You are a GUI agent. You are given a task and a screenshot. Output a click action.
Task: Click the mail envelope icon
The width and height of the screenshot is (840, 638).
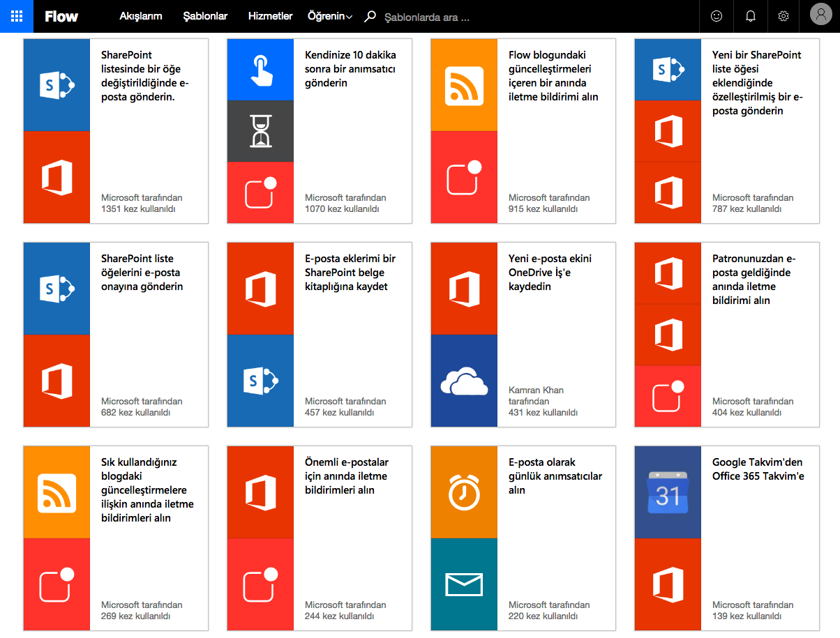[464, 584]
